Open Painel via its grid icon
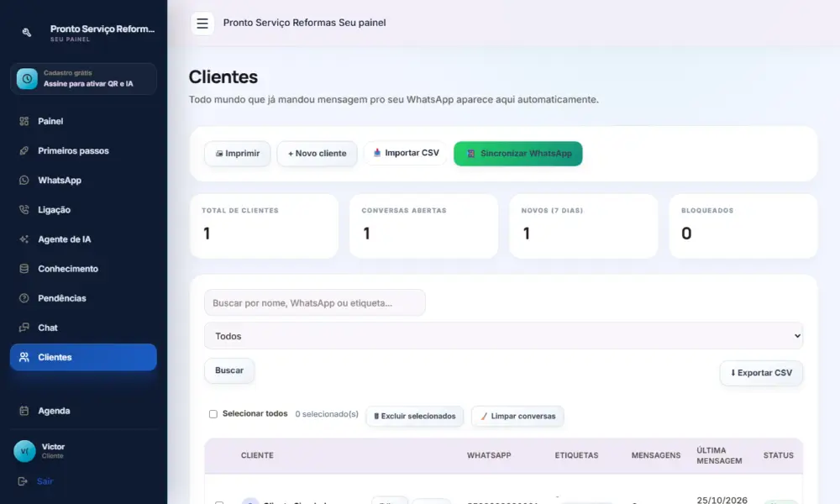Screen dimensions: 840x504 coord(24,121)
